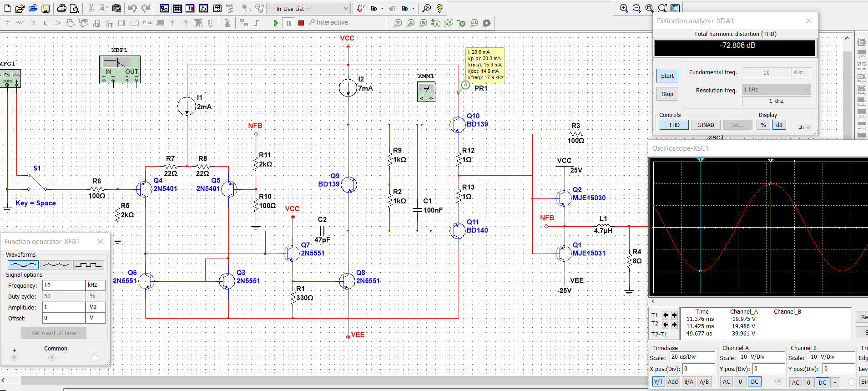Click the Electrical rules check icon
Viewport: 868px width, 391px height.
click(x=360, y=8)
